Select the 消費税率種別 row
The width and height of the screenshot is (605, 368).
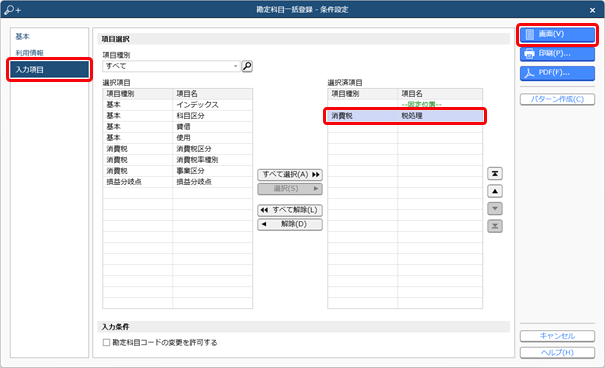(x=177, y=160)
